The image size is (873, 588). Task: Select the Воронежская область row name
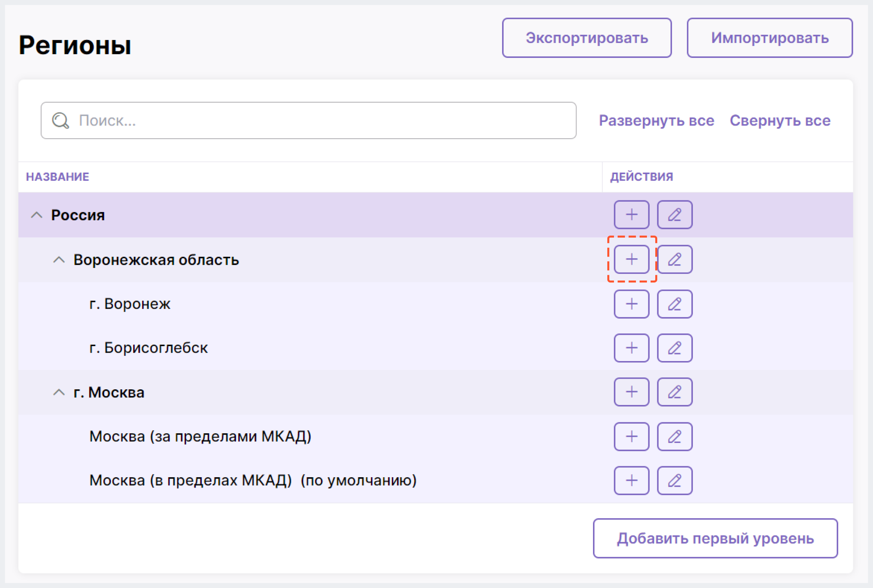click(x=156, y=260)
